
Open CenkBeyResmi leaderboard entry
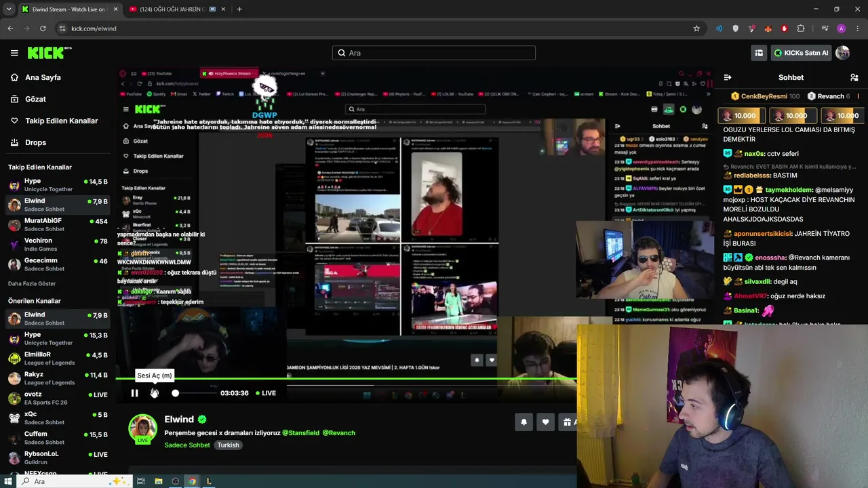[x=765, y=96]
